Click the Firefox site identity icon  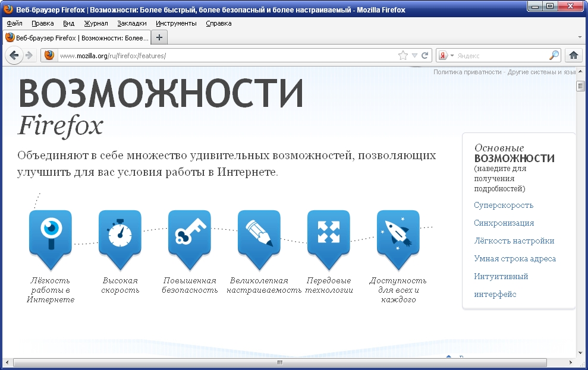pyautogui.click(x=49, y=55)
